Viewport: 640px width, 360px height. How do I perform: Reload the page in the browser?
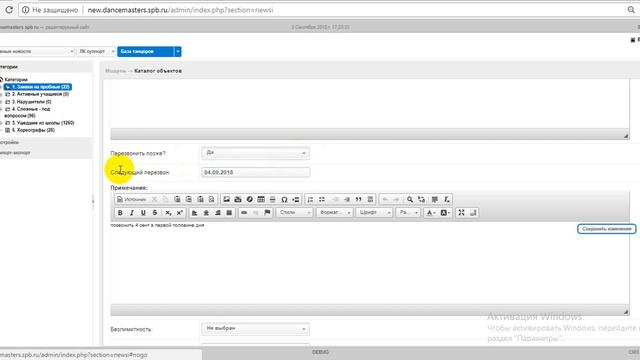(x=9, y=10)
